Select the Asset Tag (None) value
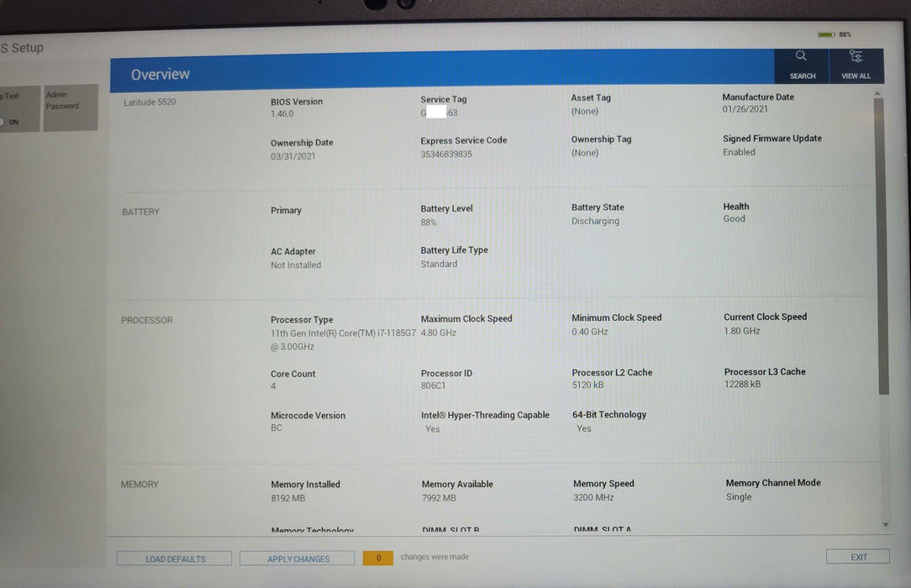The height and width of the screenshot is (588, 911). [584, 111]
